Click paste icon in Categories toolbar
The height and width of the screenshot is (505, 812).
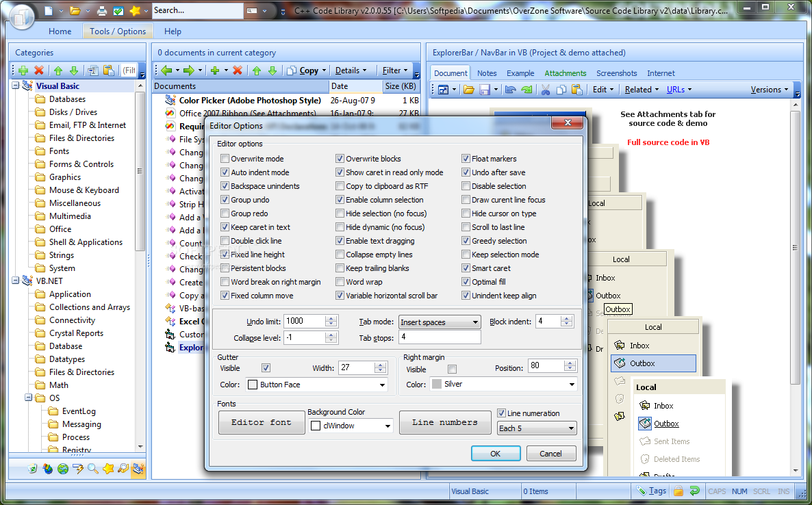(x=108, y=70)
